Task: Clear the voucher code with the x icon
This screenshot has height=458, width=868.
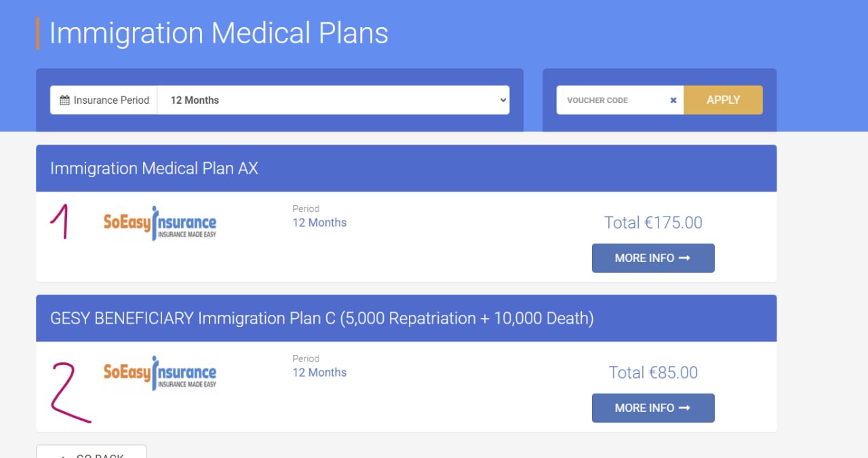Action: (673, 100)
